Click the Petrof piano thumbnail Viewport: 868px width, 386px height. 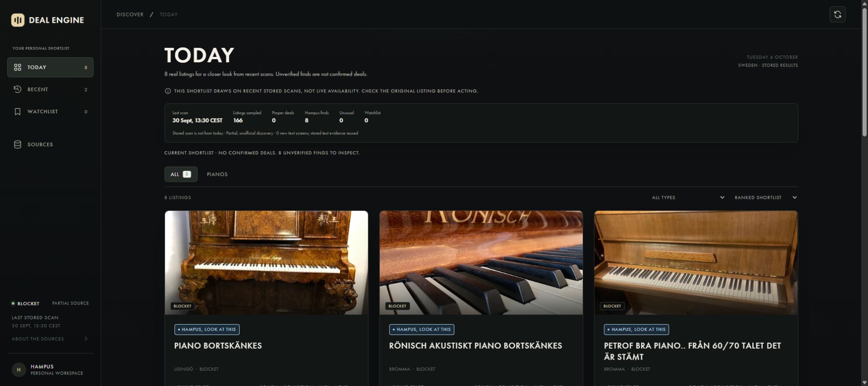pos(696,263)
